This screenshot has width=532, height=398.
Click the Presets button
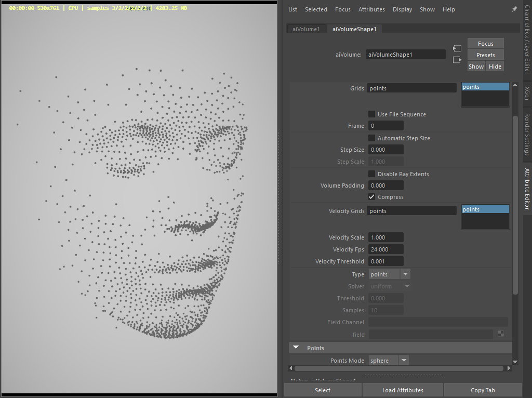(x=485, y=55)
